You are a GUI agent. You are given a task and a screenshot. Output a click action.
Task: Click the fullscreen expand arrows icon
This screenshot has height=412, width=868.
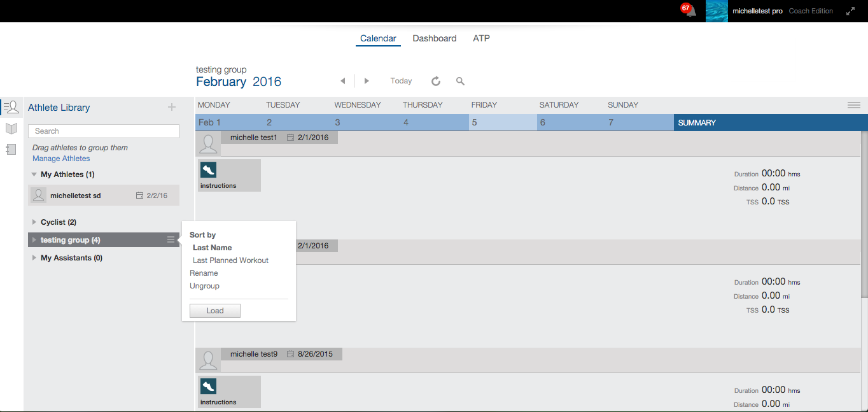pyautogui.click(x=850, y=11)
